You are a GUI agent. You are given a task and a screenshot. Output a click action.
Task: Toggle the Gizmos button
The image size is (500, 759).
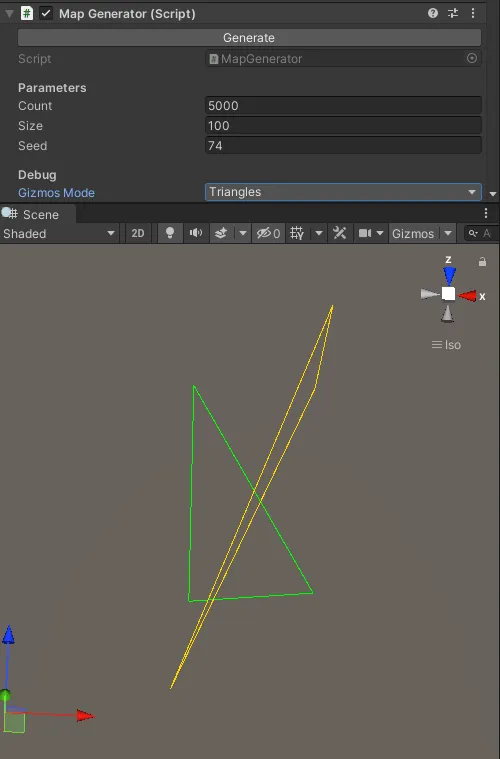413,233
